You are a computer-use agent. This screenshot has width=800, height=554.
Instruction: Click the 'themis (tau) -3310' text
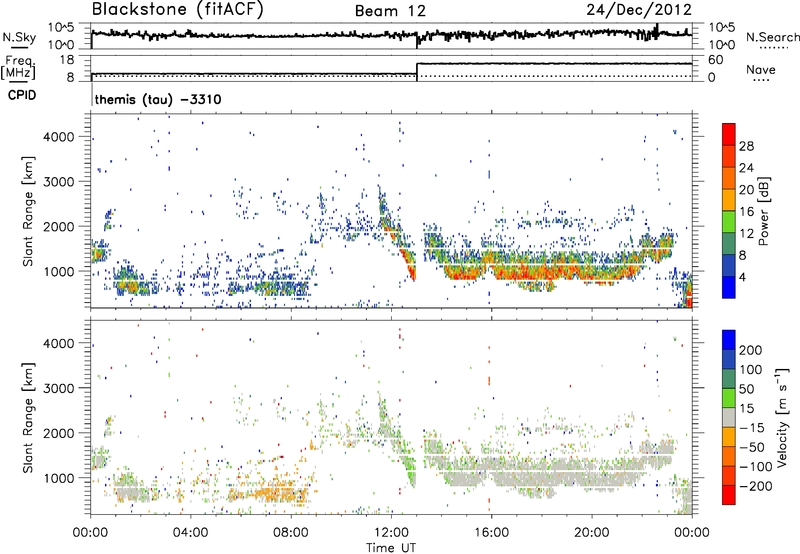(158, 99)
